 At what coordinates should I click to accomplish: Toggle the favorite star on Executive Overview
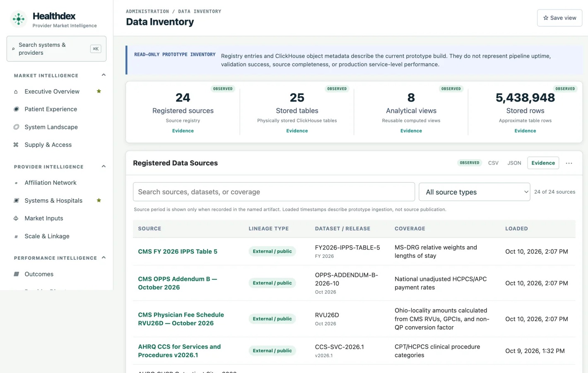[99, 91]
